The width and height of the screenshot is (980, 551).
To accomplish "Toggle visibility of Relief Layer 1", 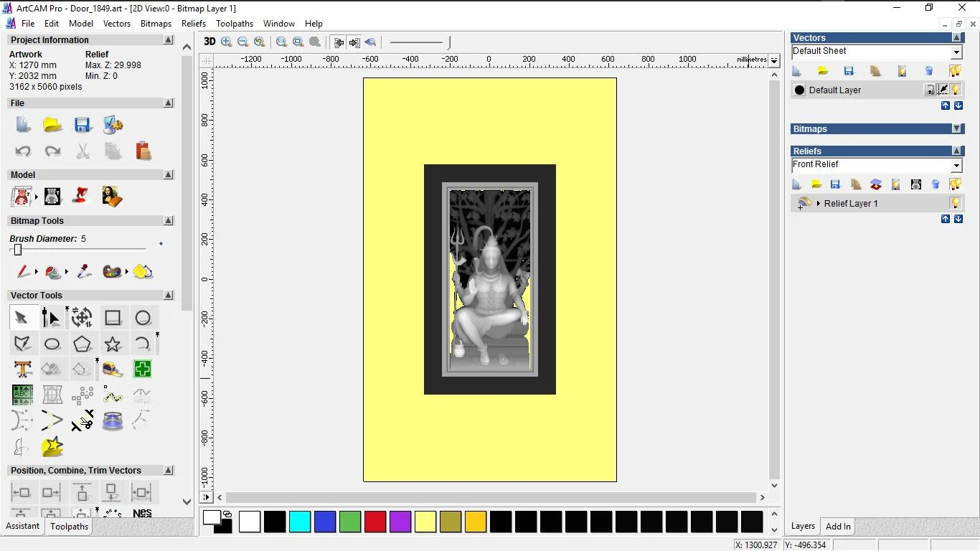I will pos(955,203).
